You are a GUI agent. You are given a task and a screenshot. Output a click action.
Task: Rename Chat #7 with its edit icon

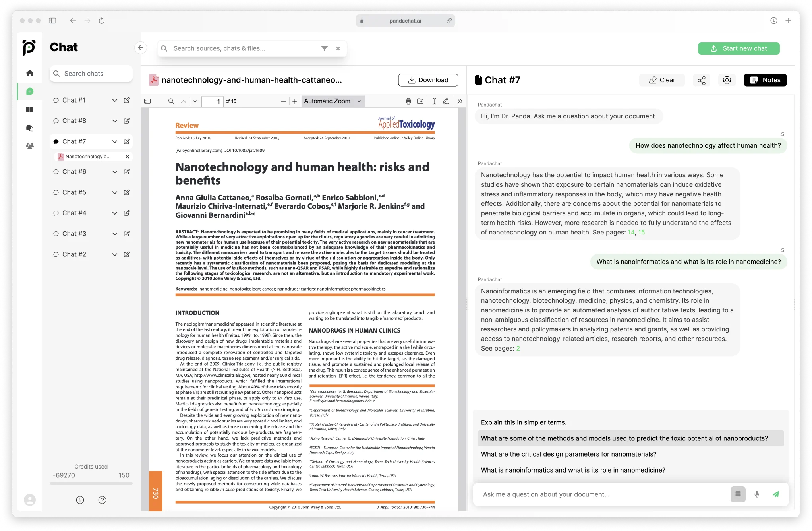pyautogui.click(x=127, y=141)
